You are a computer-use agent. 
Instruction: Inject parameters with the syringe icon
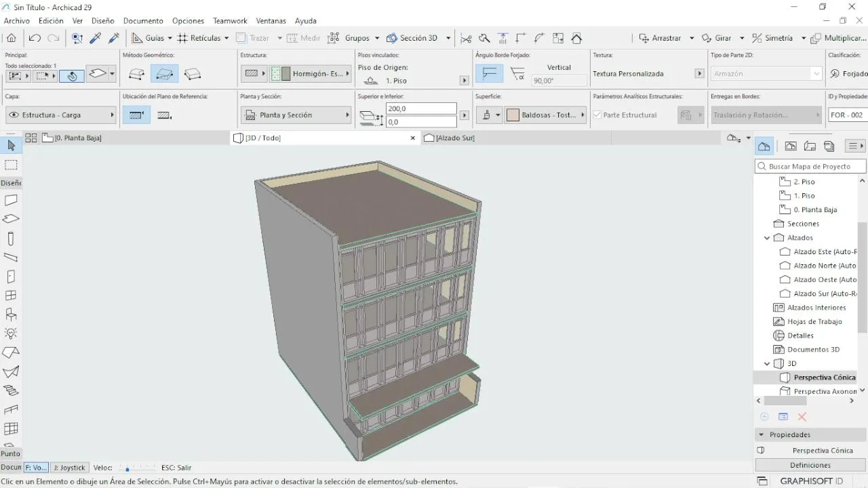114,38
